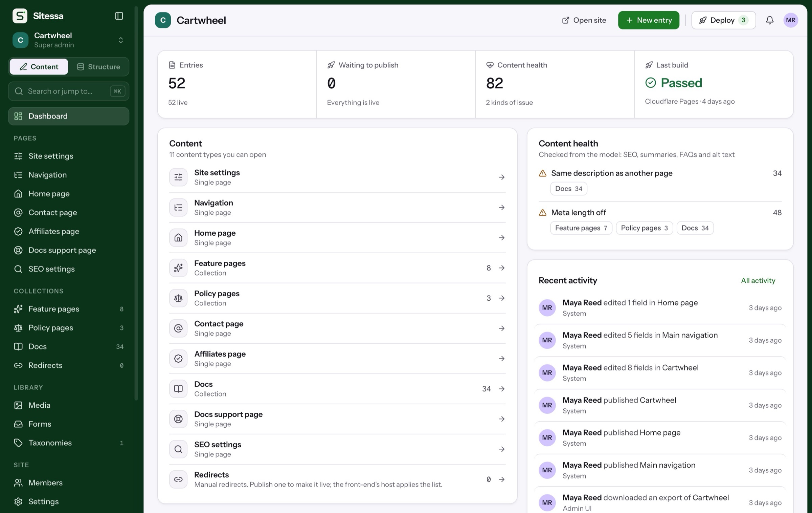Click the Docs book icon in Content list
This screenshot has width=812, height=513.
coord(178,389)
